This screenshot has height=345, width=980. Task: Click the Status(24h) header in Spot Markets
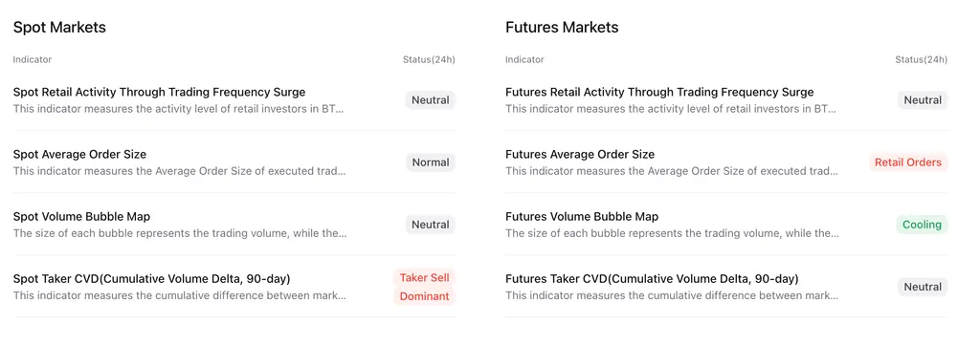coord(429,60)
